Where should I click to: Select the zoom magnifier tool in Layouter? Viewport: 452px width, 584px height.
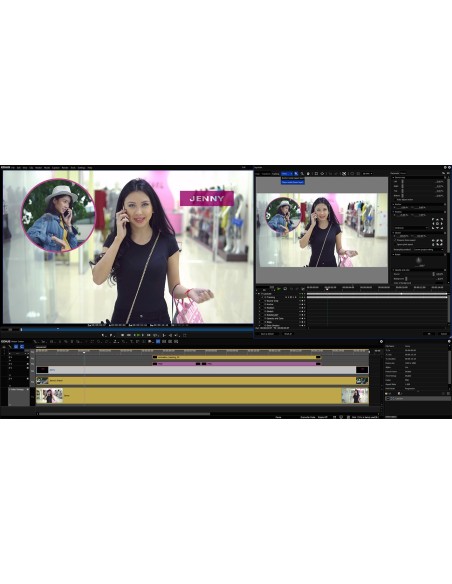302,174
